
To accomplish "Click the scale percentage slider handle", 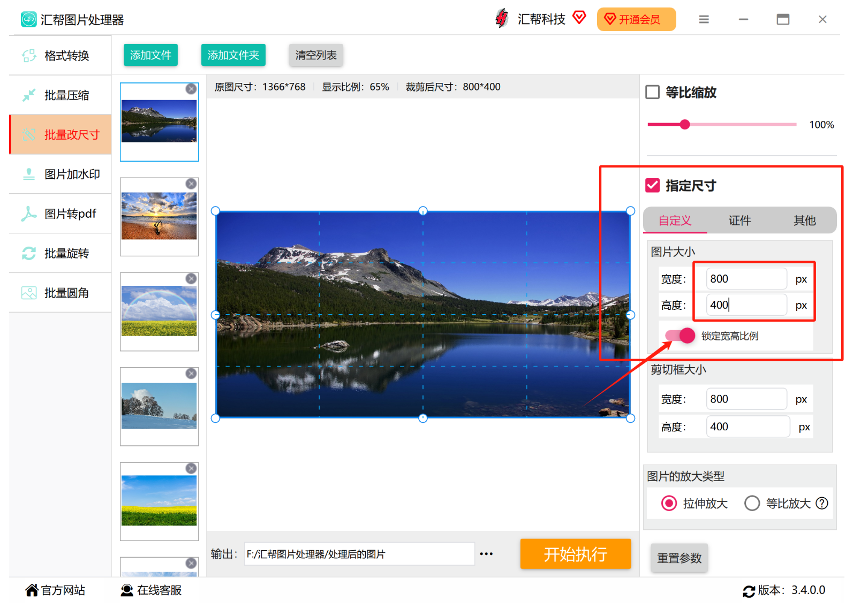I will click(x=685, y=125).
